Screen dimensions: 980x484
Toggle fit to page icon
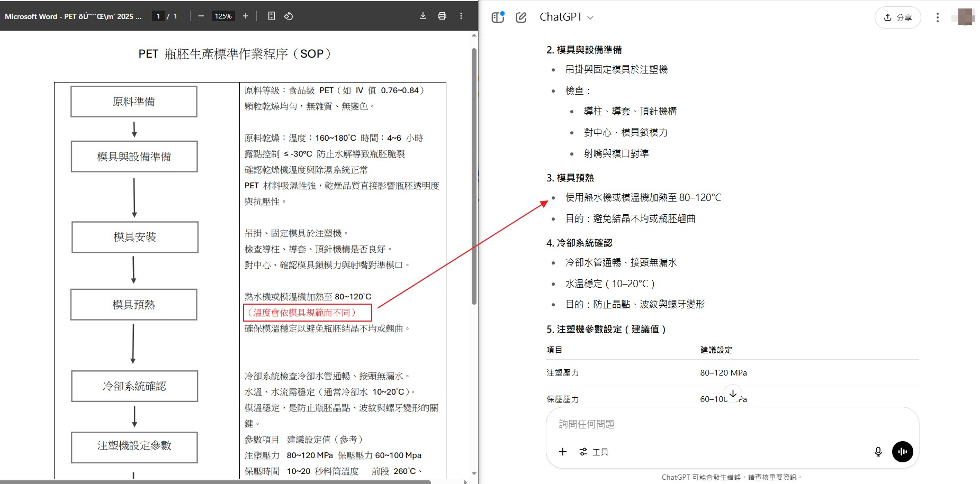(271, 16)
